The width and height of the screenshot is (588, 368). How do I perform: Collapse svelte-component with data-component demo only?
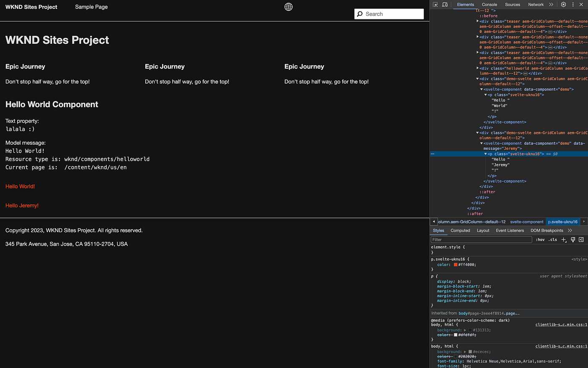[x=482, y=89]
